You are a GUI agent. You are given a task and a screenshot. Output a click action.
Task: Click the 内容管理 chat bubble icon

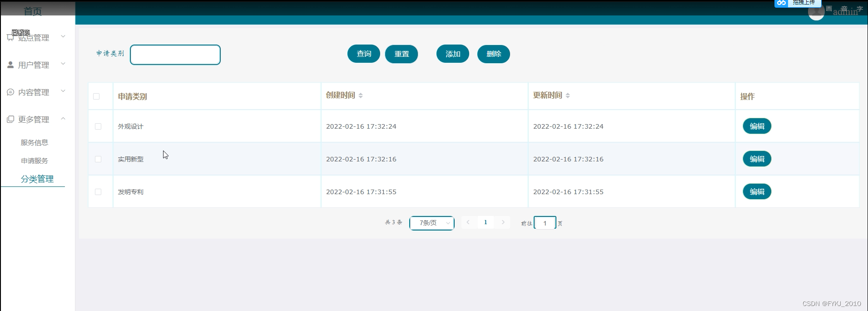click(x=10, y=92)
